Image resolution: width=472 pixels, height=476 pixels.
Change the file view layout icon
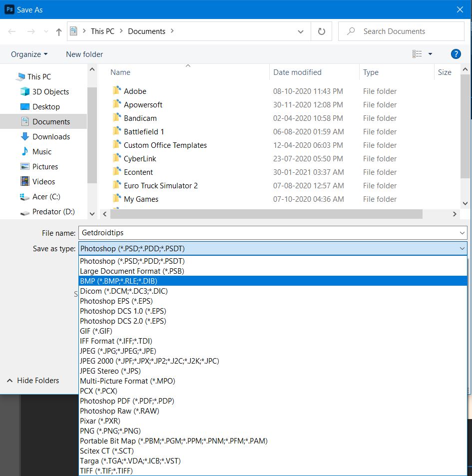click(417, 54)
